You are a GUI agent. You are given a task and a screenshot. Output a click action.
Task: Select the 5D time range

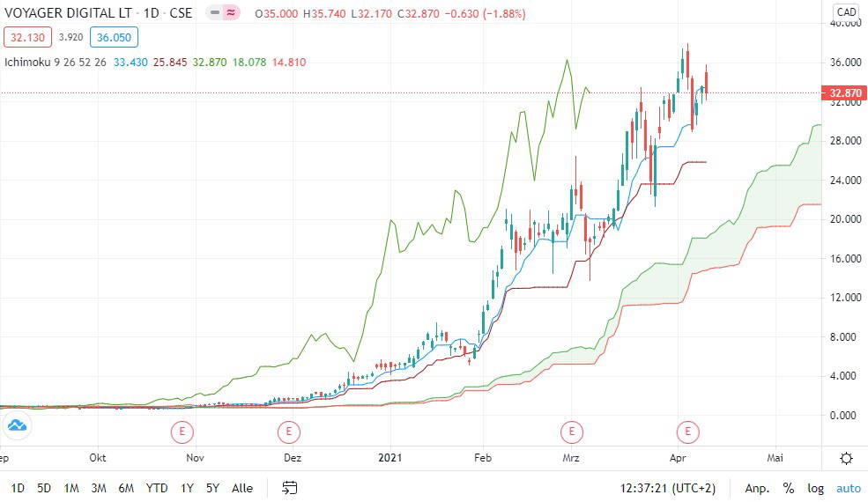[44, 488]
